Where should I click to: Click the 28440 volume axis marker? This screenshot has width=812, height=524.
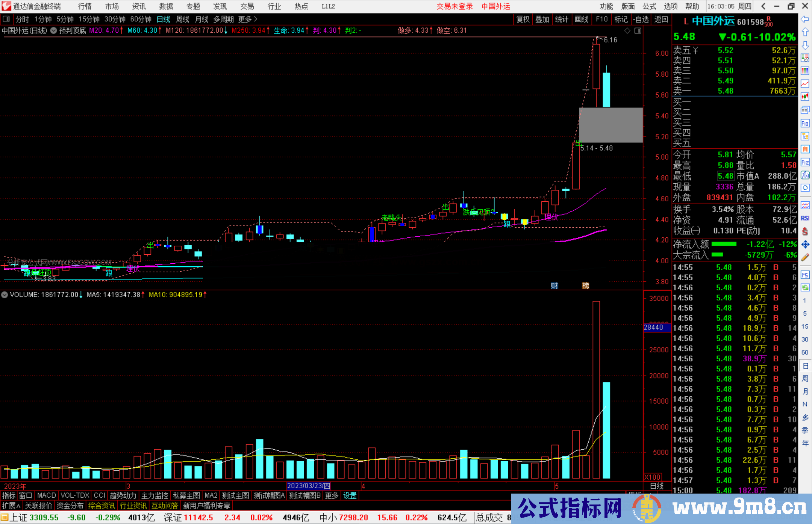click(656, 328)
